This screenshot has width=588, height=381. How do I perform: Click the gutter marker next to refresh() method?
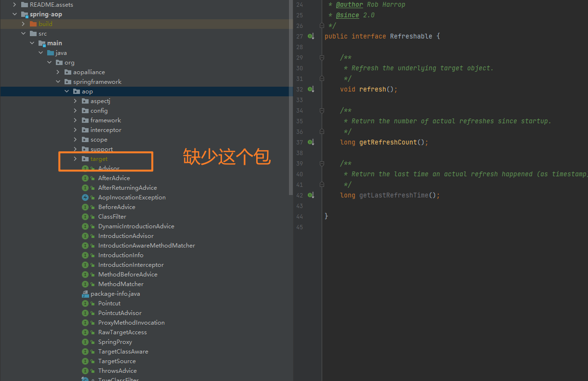pyautogui.click(x=311, y=90)
